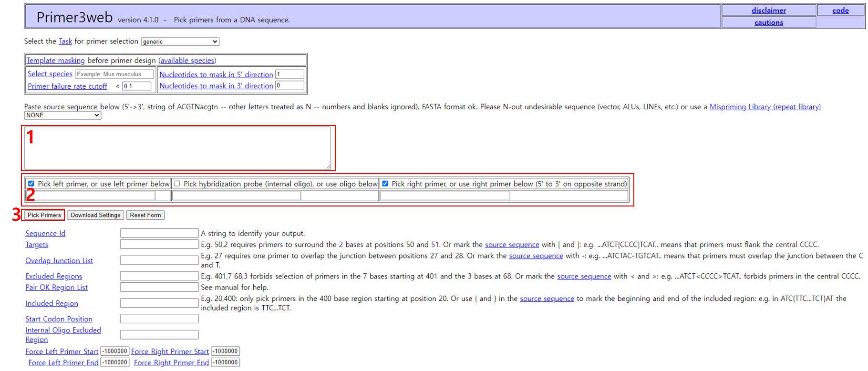Toggle the Pick hybridization probe checkbox
This screenshot has height=371, width=868.
pos(177,184)
